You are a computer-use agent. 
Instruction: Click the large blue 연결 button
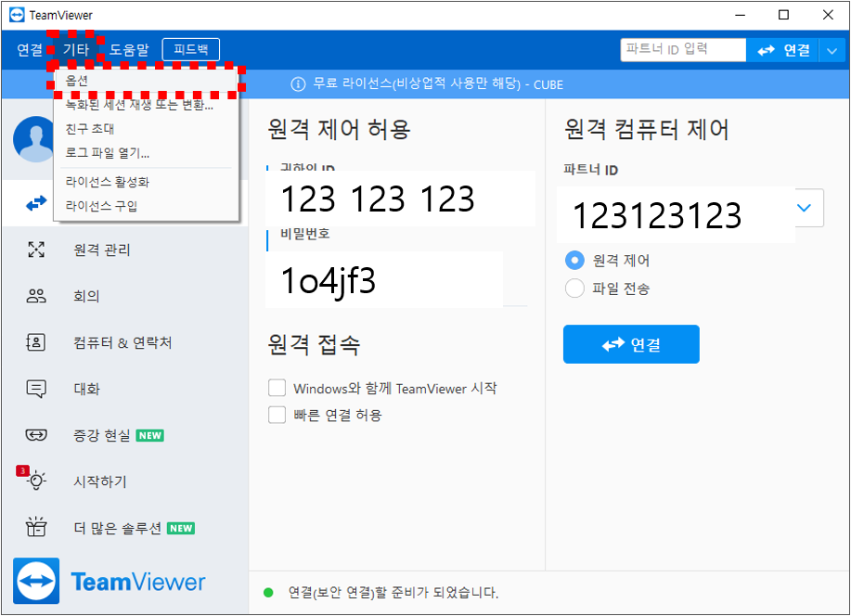pos(631,344)
